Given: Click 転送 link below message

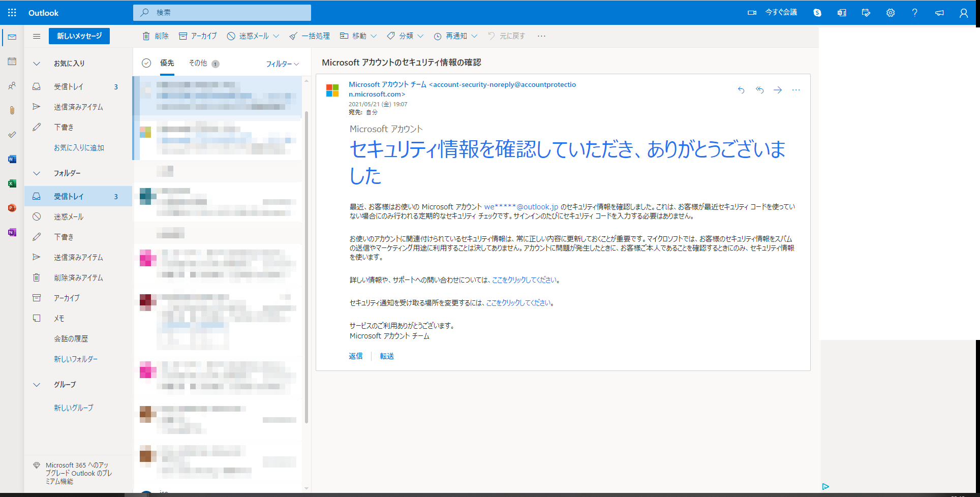Looking at the screenshot, I should point(387,356).
